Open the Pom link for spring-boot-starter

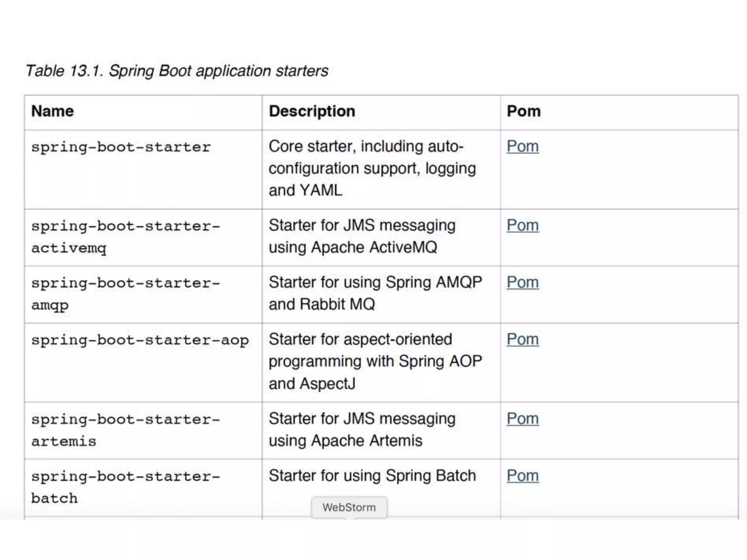click(522, 147)
